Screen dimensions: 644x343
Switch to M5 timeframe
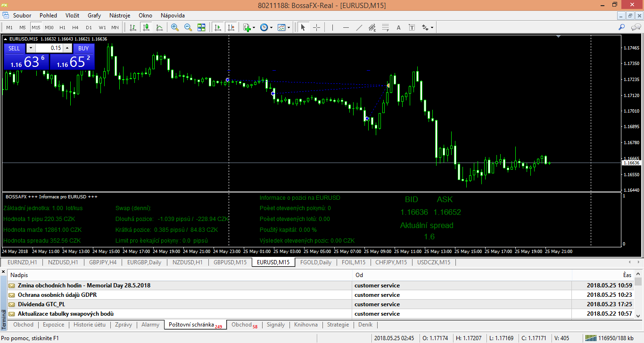coord(23,27)
